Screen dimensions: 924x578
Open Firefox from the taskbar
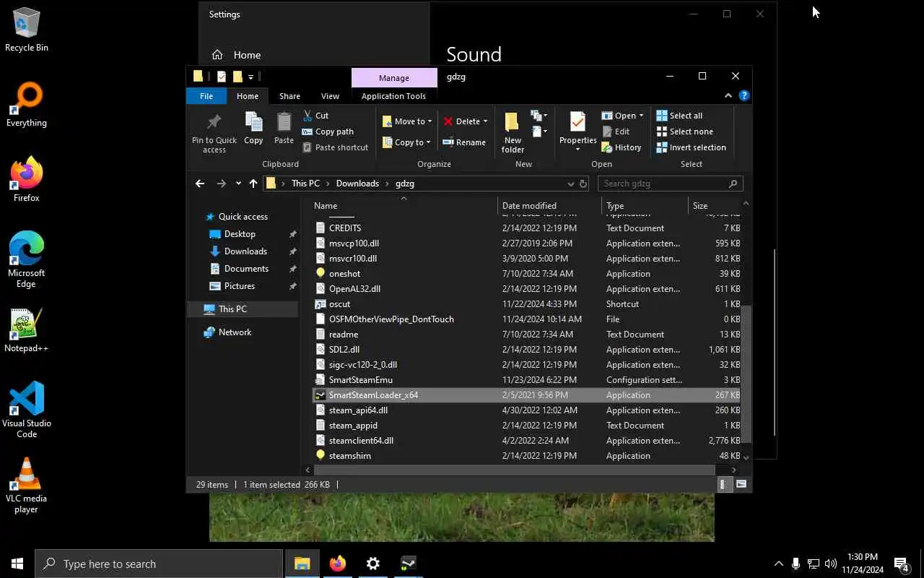(338, 564)
